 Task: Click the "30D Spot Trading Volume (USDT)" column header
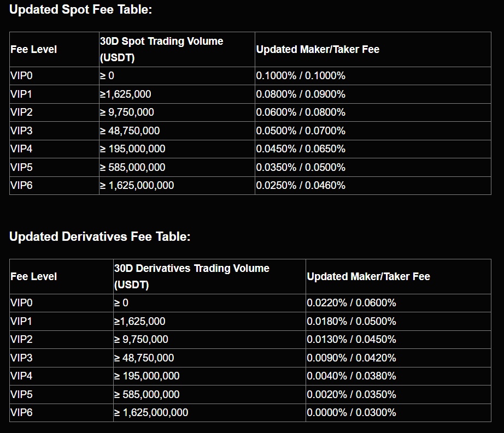161,49
